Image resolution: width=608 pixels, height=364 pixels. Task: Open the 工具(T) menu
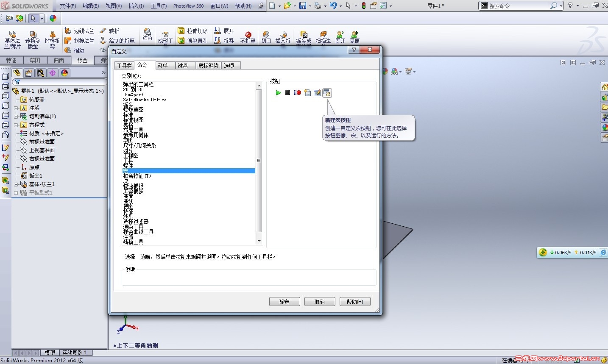click(159, 6)
